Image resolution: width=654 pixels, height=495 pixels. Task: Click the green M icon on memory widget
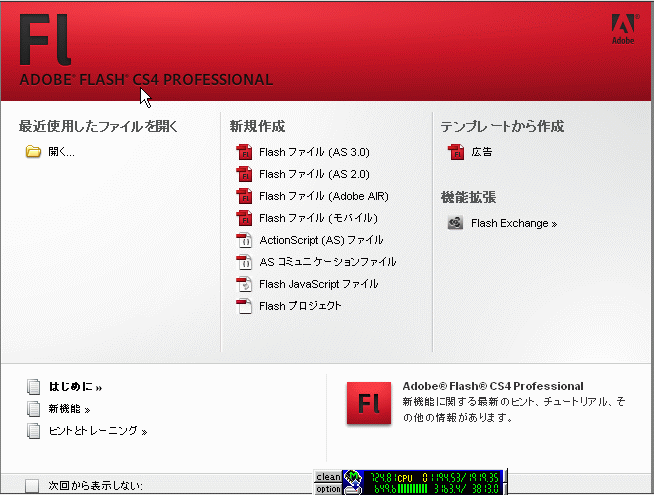353,482
